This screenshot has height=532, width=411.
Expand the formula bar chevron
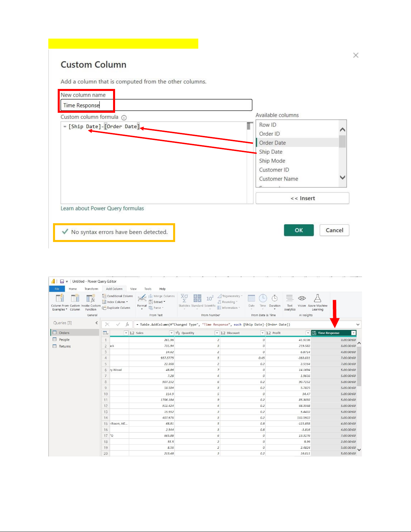tap(358, 325)
